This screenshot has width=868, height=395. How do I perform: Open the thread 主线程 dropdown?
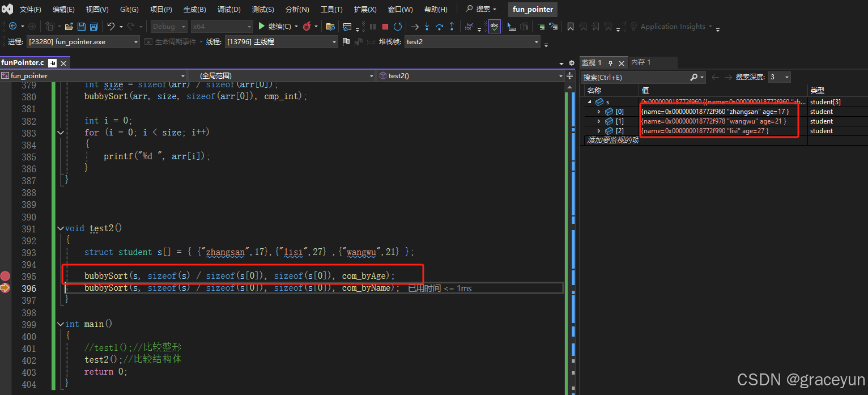[x=281, y=41]
